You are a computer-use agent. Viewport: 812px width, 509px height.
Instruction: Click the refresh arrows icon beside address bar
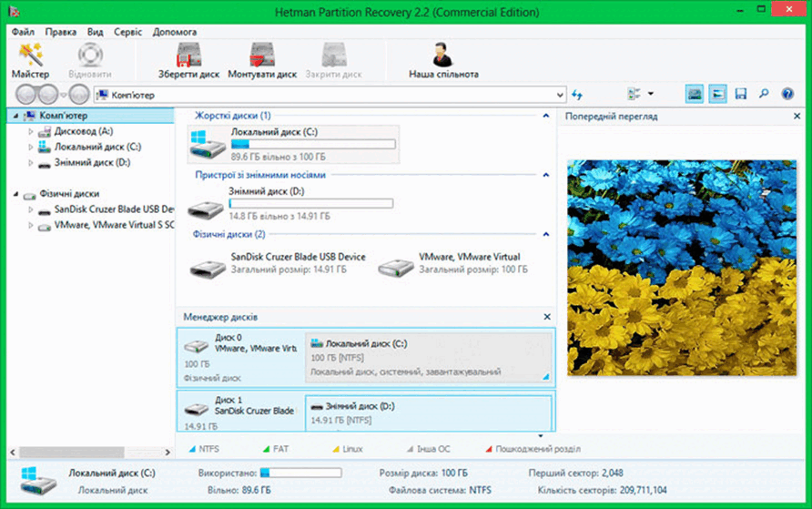[x=577, y=95]
